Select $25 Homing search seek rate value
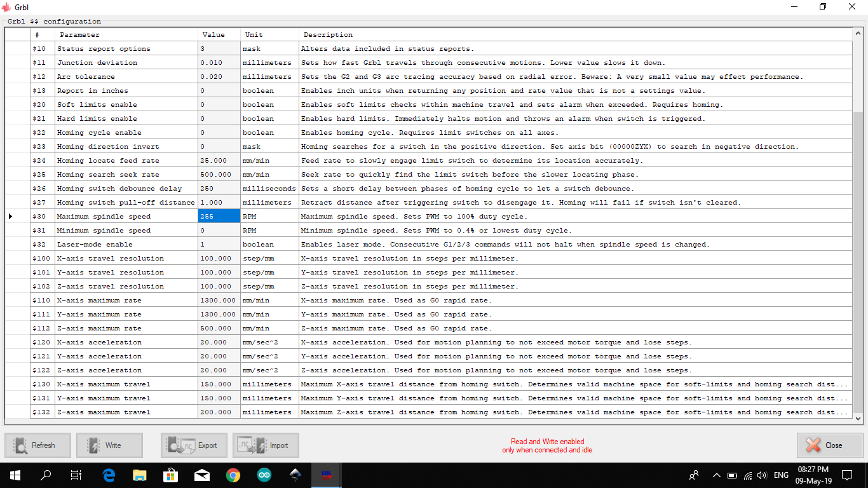This screenshot has width=868, height=488. point(219,175)
